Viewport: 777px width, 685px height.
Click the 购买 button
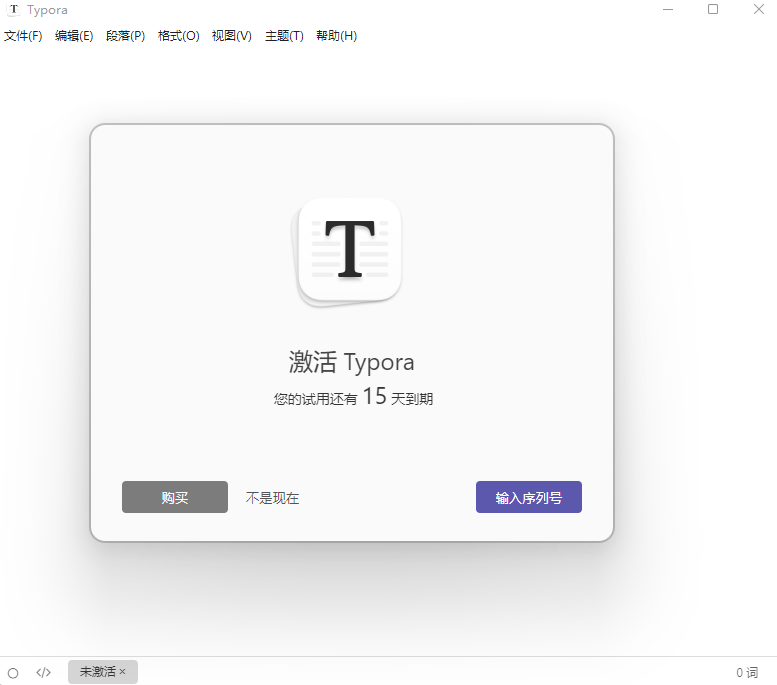(175, 497)
